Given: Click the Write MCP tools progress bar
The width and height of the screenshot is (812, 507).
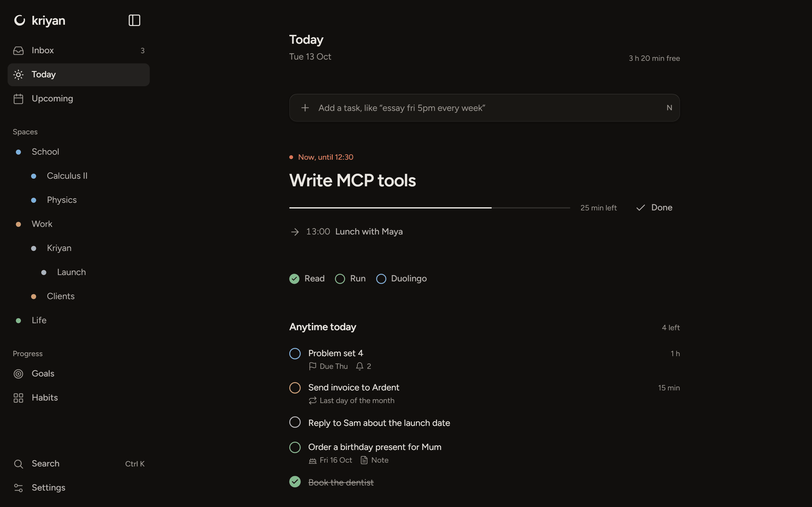Looking at the screenshot, I should (x=429, y=208).
